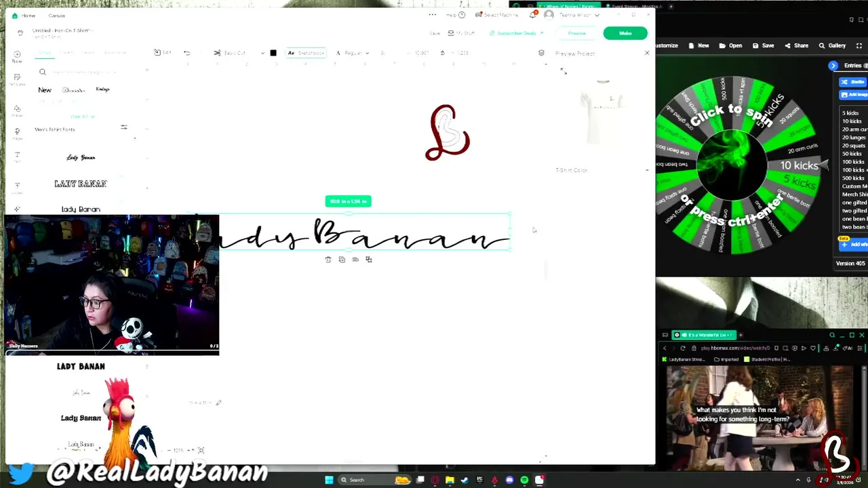This screenshot has width=868, height=488.
Task: Close the Preview Project panel
Action: click(646, 53)
